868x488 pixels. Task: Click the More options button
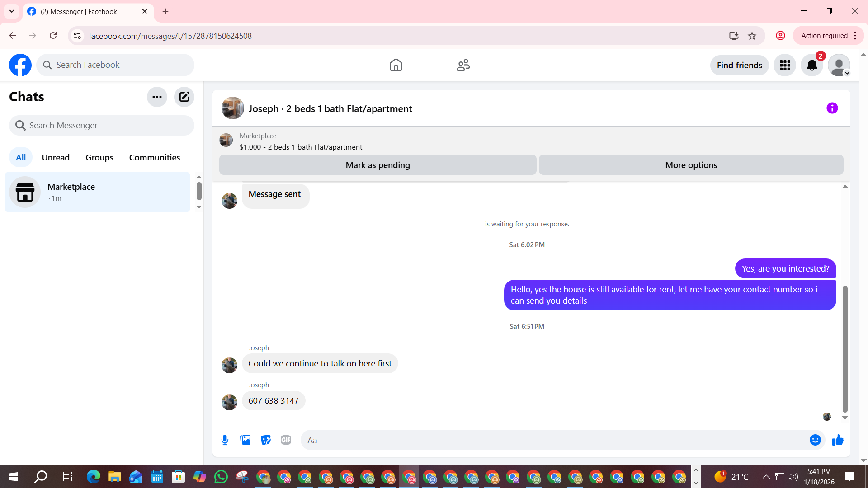[x=691, y=165]
